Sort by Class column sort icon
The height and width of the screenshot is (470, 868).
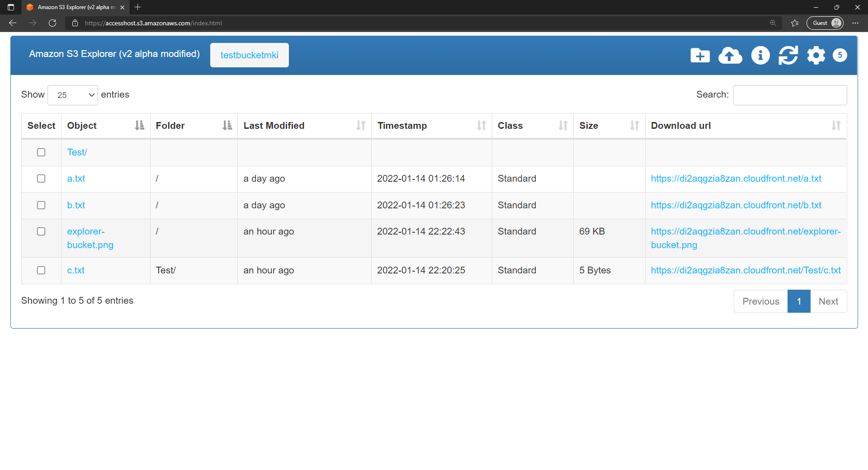(x=563, y=126)
